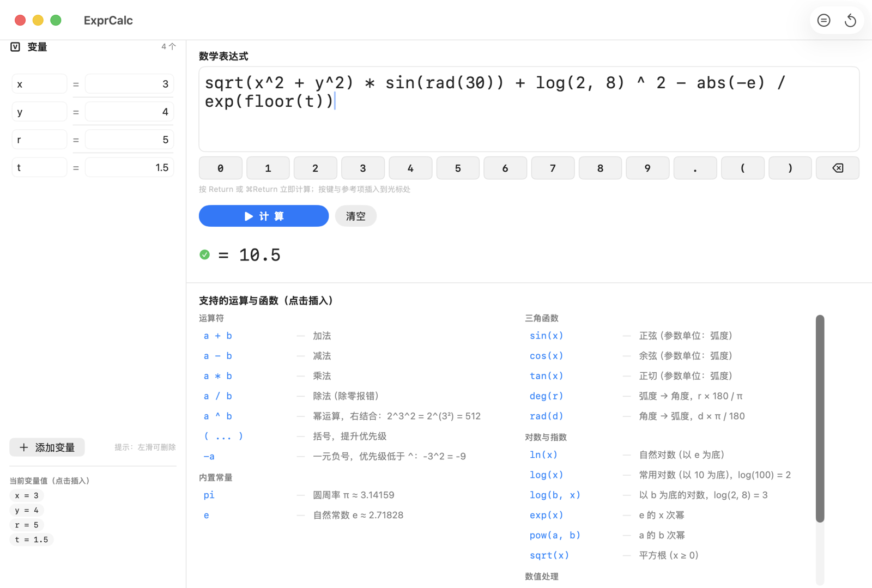
Task: Insert digit 5 from keypad
Action: (x=458, y=168)
